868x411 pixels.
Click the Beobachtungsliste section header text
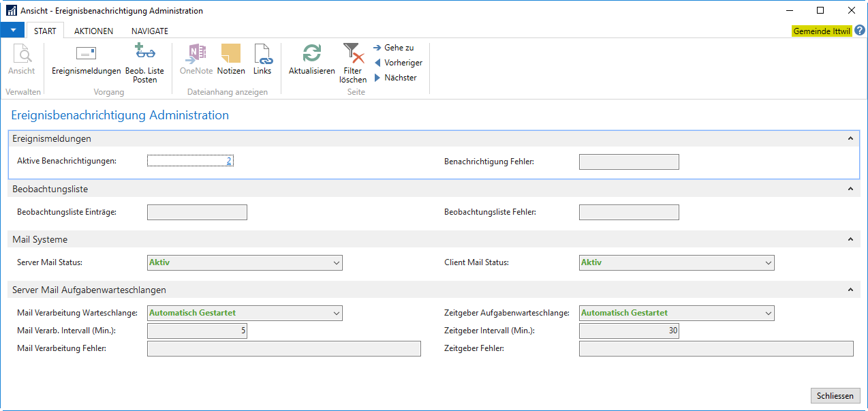click(50, 189)
